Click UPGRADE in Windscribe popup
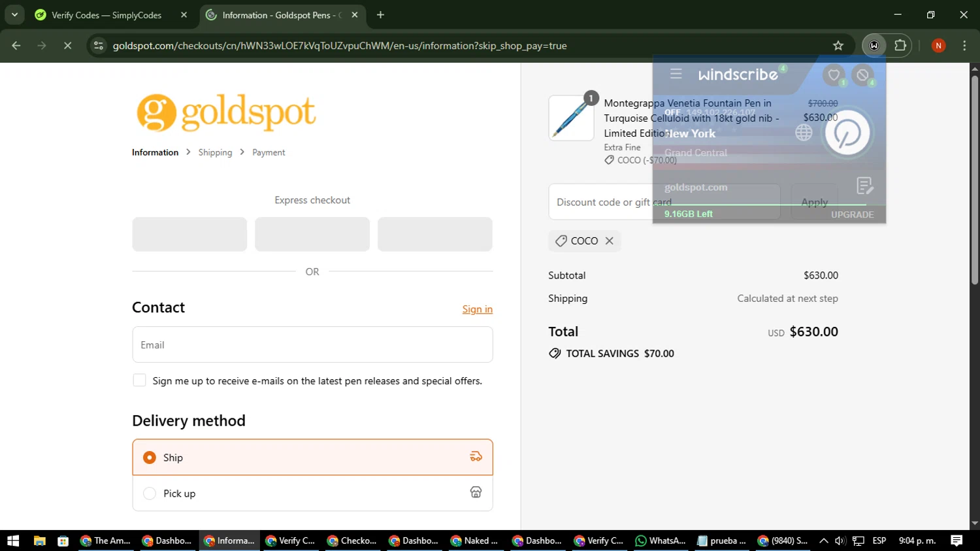Image resolution: width=980 pixels, height=551 pixels. coord(852,214)
